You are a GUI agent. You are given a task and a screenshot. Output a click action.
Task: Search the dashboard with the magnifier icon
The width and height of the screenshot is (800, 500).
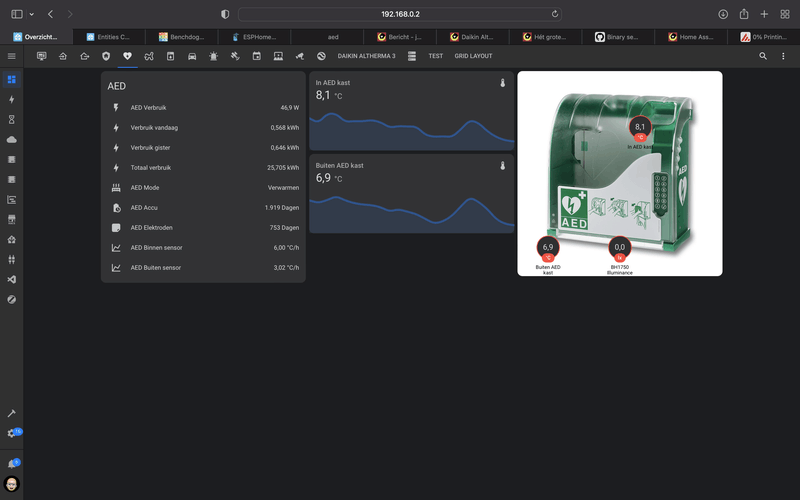(763, 56)
